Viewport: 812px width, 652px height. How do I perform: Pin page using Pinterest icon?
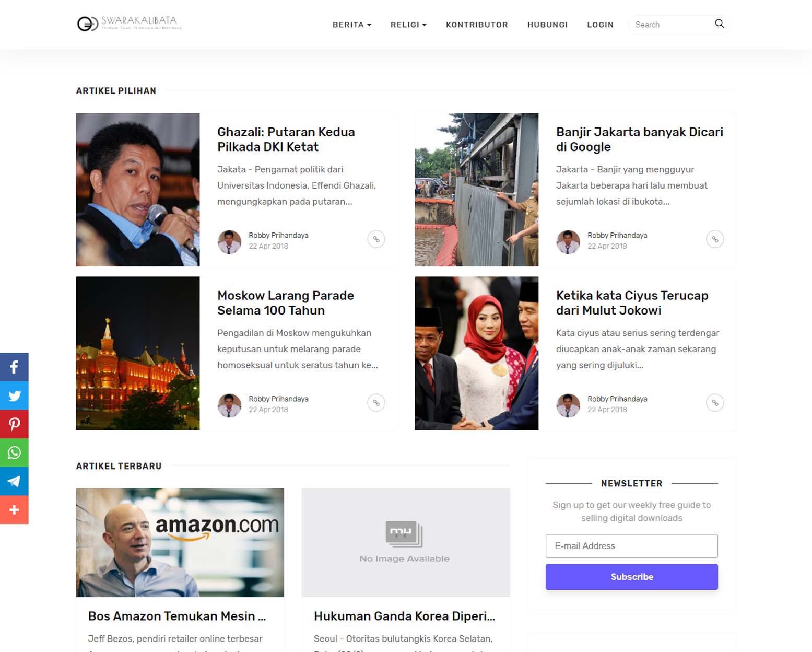point(14,424)
